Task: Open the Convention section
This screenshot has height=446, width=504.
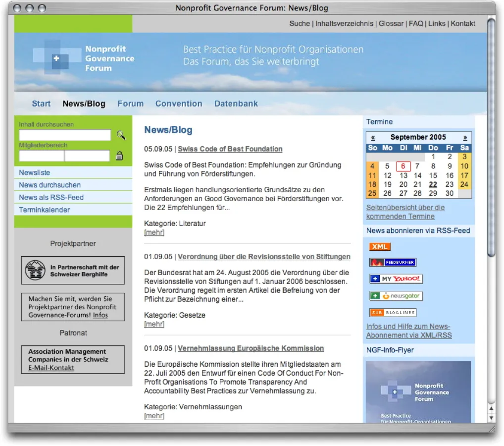Action: [179, 104]
